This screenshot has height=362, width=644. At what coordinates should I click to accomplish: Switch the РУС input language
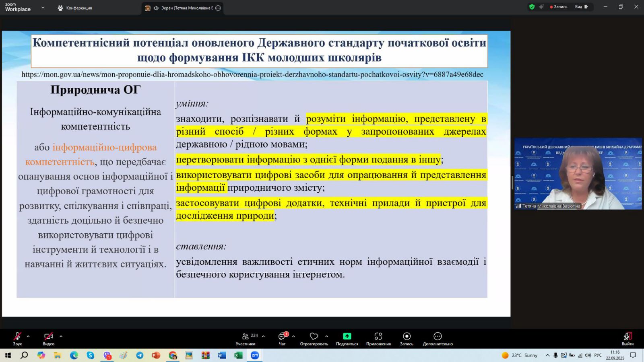pyautogui.click(x=598, y=355)
